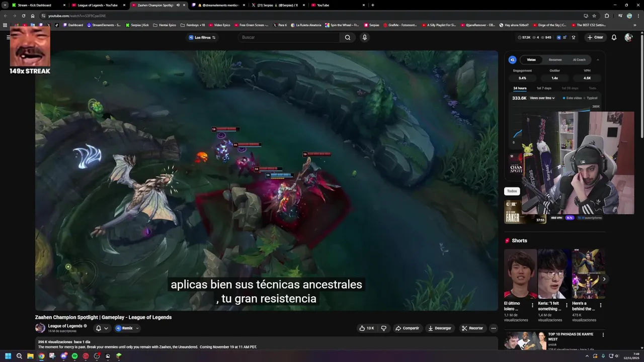Screen dimensions: 644x362
Task: Bookmark this page with the star
Action: point(594,16)
